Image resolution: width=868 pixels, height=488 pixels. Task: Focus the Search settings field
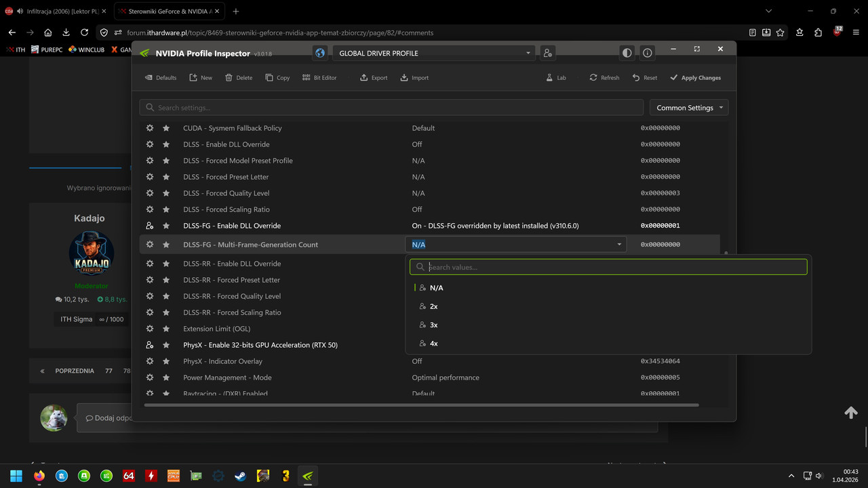point(391,108)
